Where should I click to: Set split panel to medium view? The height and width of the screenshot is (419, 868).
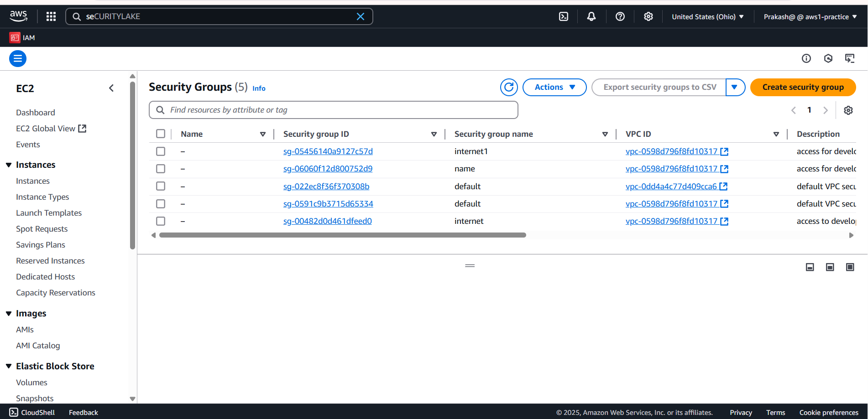tap(830, 267)
